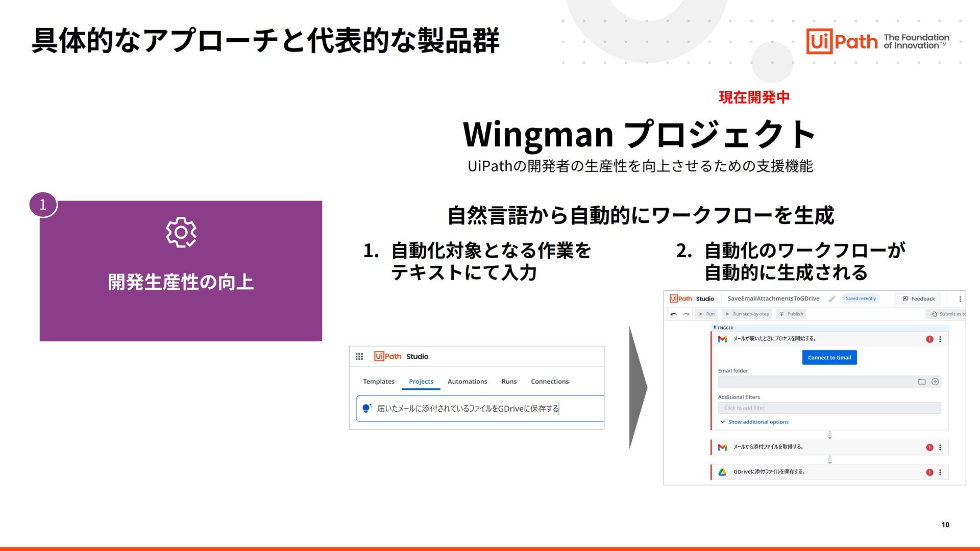Click the pencil icon to rename the project

point(832,299)
